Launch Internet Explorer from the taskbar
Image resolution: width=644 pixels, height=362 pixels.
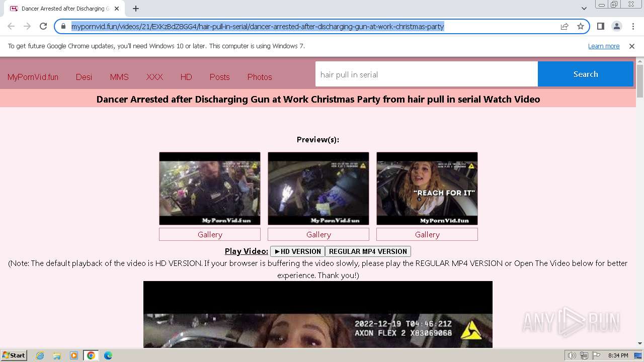40,355
